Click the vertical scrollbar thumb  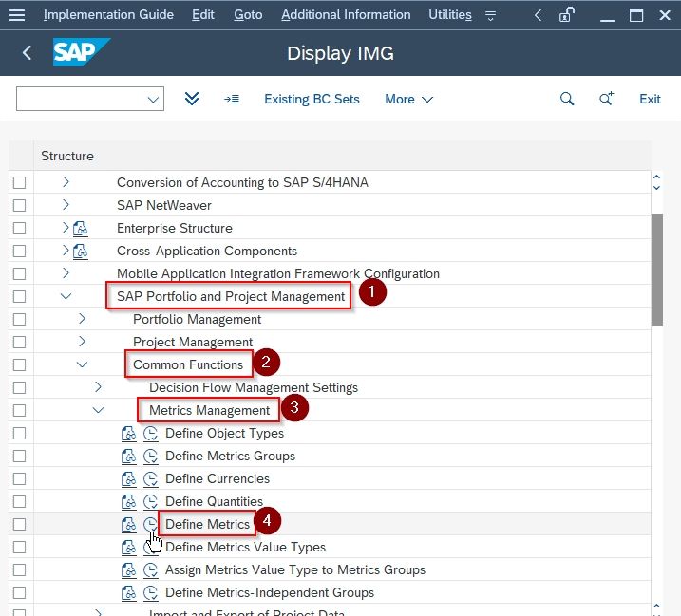point(656,270)
